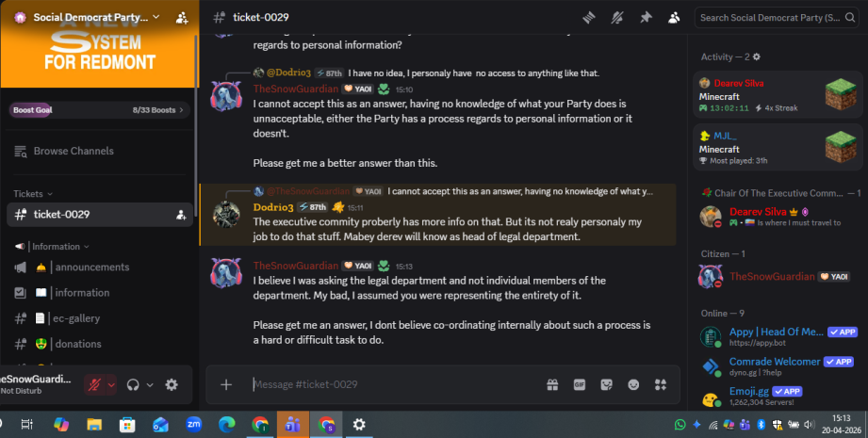Open the gift icon in message bar
Viewport: 868px width, 438px height.
551,384
